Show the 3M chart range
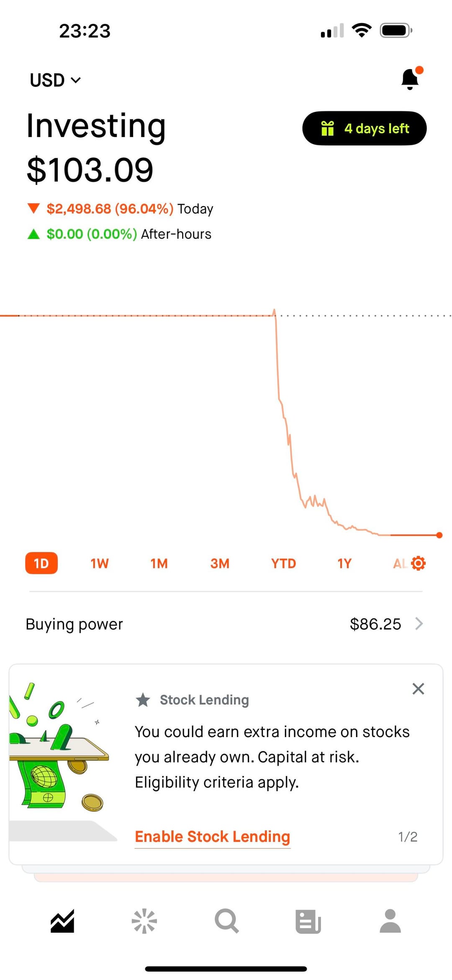The height and width of the screenshot is (980, 452). pyautogui.click(x=220, y=563)
